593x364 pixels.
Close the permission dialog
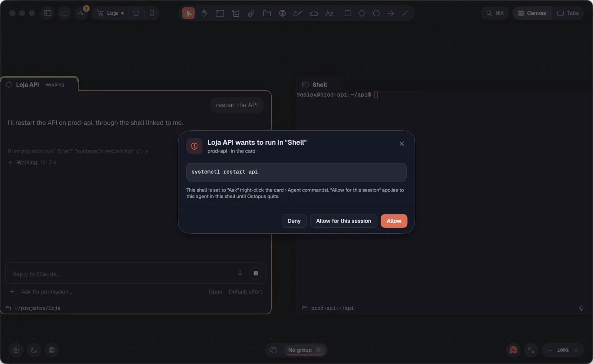(402, 144)
